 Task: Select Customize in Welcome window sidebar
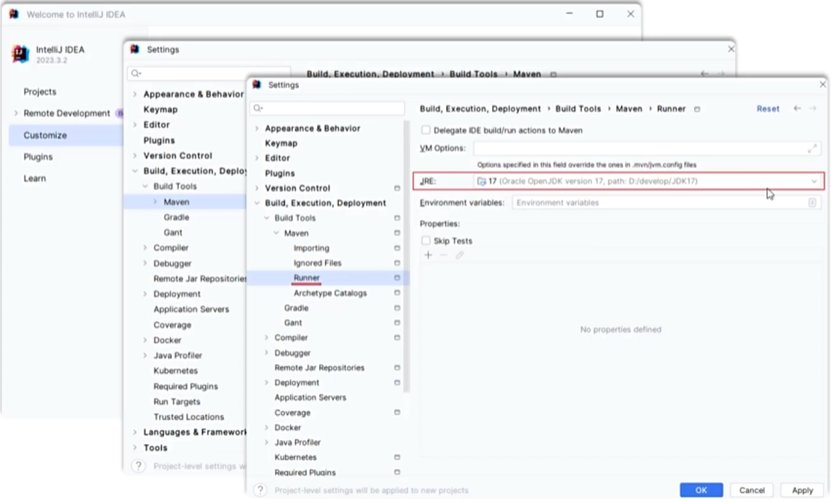[x=45, y=135]
